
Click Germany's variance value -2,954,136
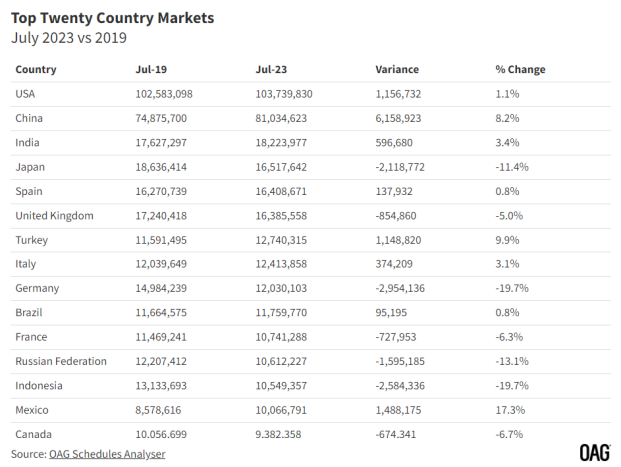coord(405,288)
